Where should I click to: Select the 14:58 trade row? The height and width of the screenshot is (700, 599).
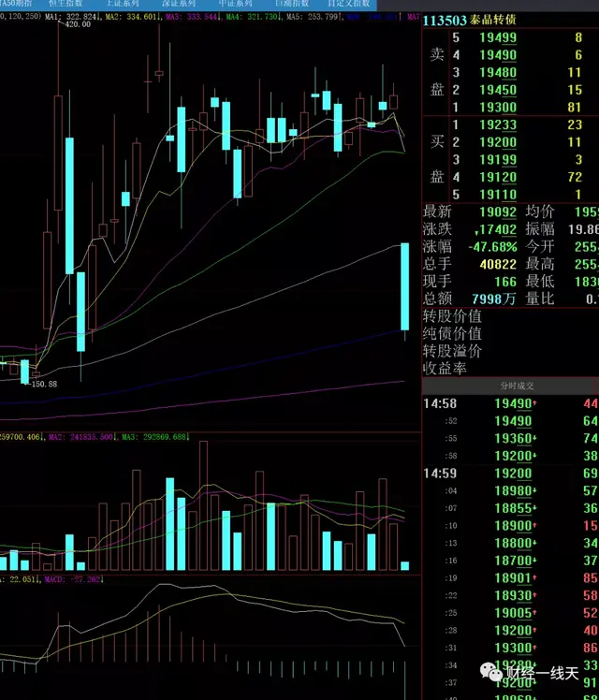(x=511, y=404)
